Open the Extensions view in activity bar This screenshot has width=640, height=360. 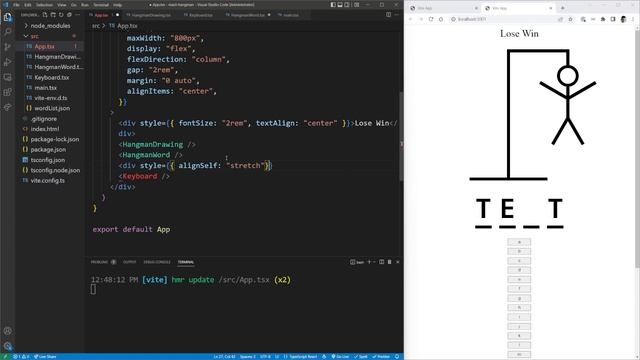(7, 92)
